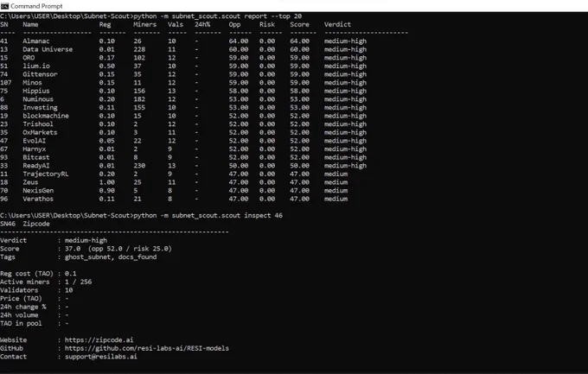
Task: Click the website URL https://zipcode.ai
Action: (x=99, y=340)
